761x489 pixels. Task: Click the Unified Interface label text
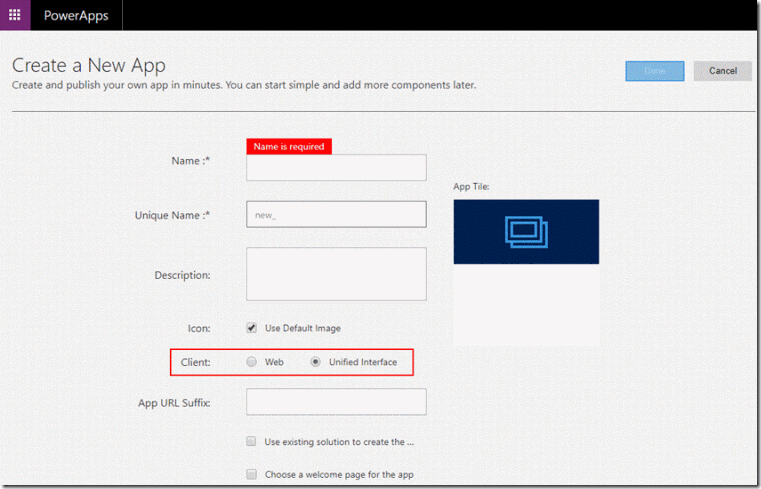(x=363, y=362)
